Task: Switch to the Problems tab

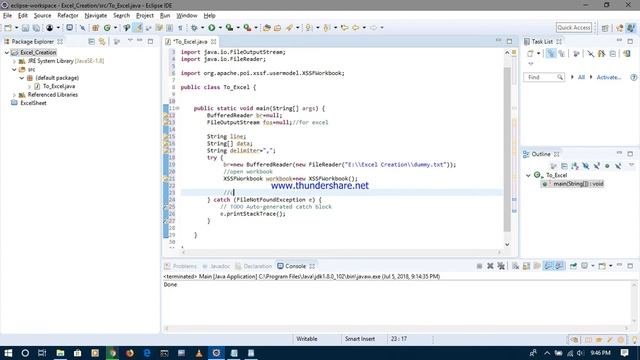Action: click(180, 266)
